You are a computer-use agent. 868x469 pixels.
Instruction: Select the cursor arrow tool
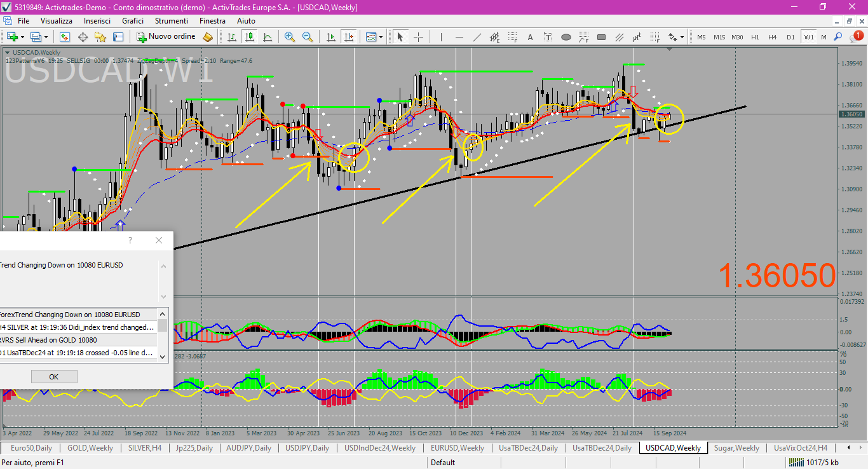[x=400, y=37]
